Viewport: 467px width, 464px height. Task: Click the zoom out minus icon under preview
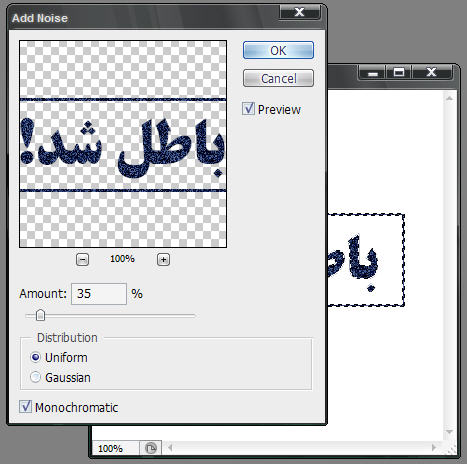82,259
